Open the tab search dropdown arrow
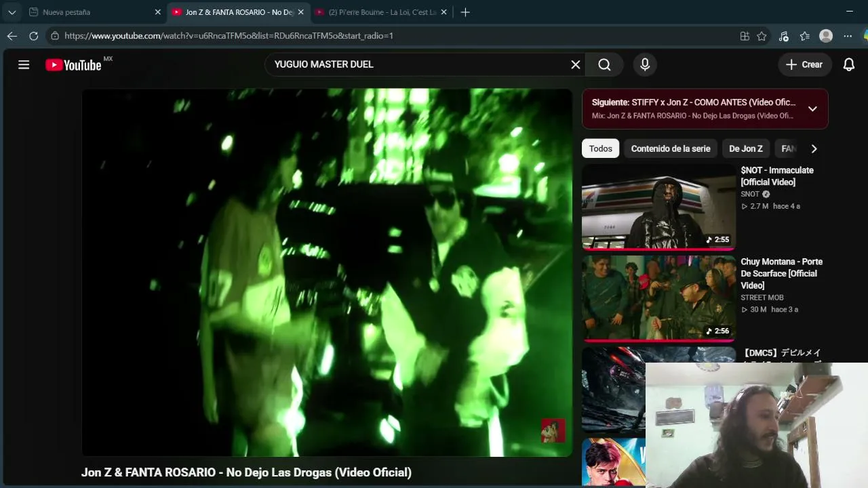The height and width of the screenshot is (488, 868). click(x=12, y=12)
